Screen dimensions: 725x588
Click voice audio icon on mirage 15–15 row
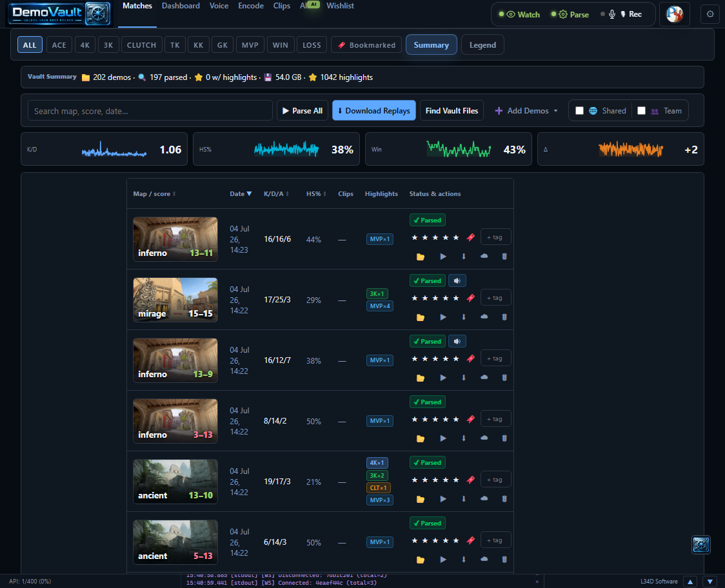click(457, 280)
